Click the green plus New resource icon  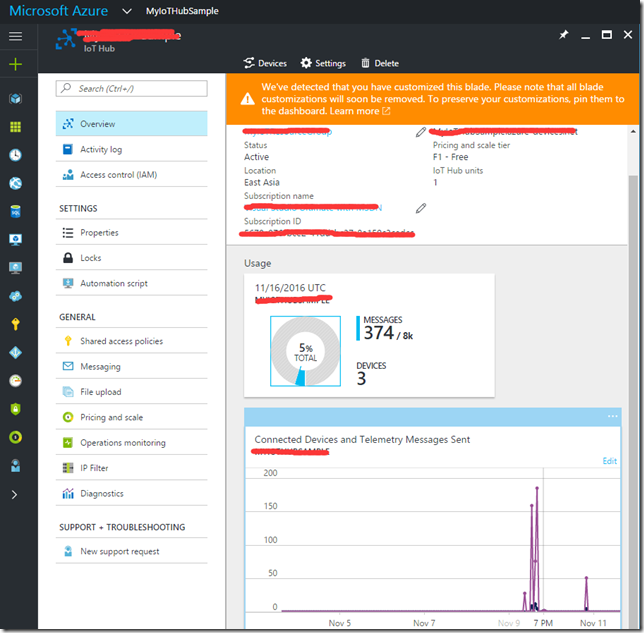coord(16,64)
